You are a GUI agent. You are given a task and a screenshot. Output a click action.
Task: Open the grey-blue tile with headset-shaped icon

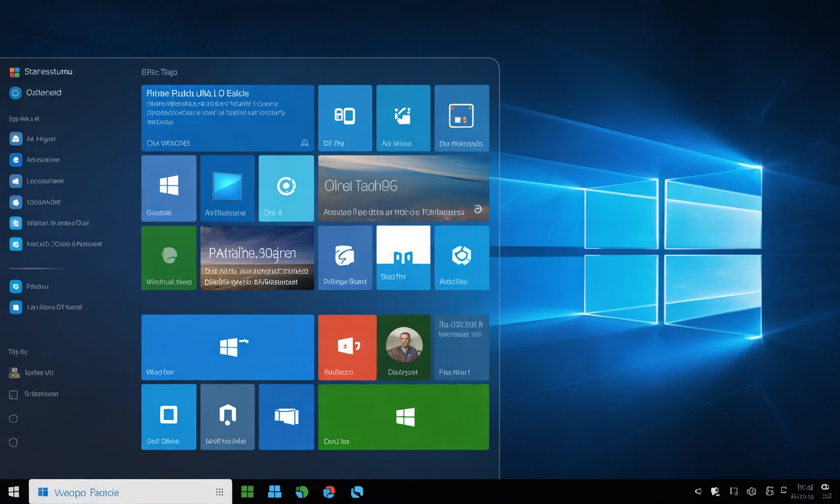click(x=227, y=417)
